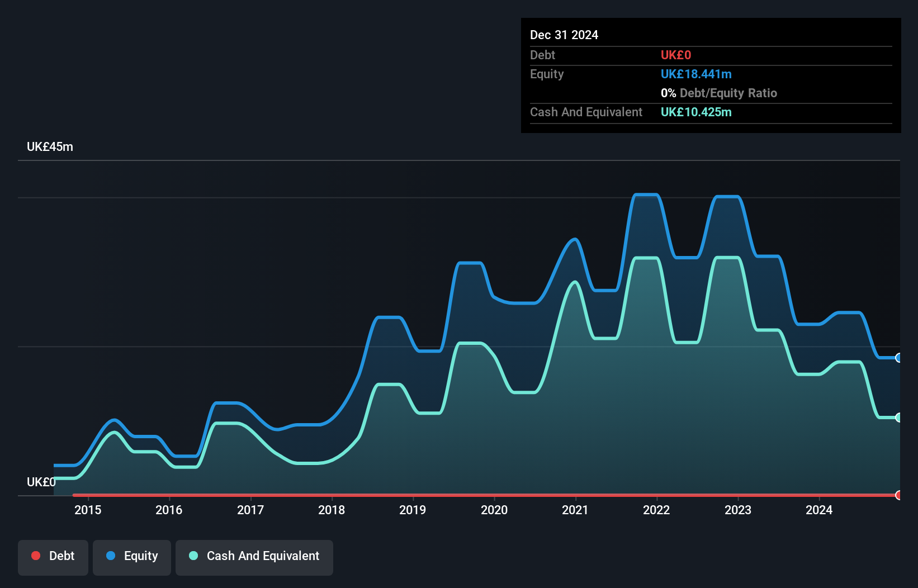
Task: Click the red Debt legend dot
Action: pos(36,556)
